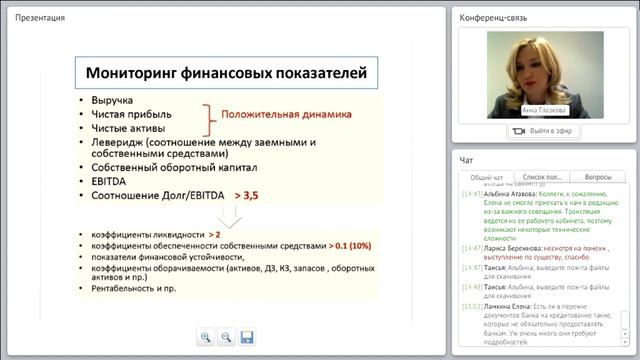Click the standalone "EBITDA" bullet item
The image size is (640, 360).
[109, 182]
